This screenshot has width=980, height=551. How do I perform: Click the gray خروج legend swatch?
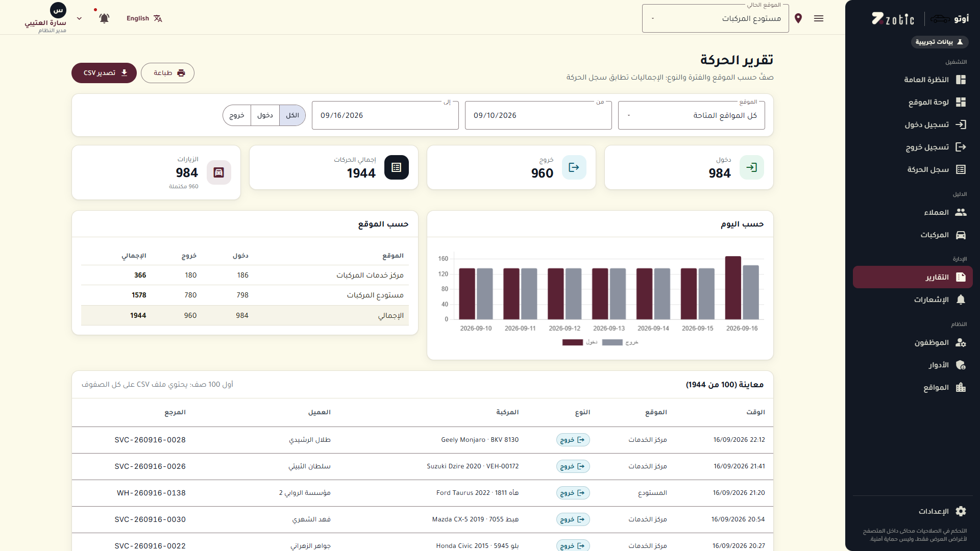612,342
